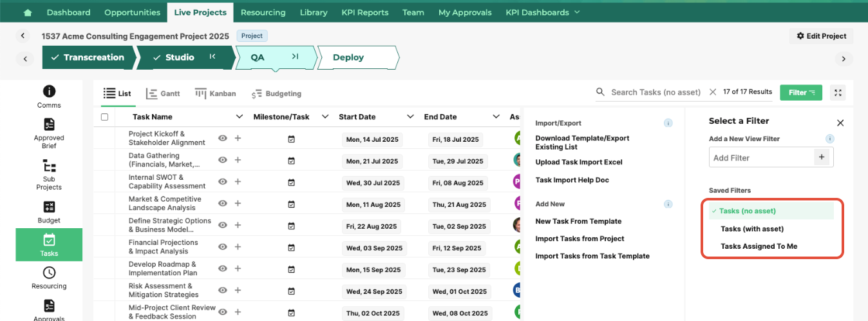Viewport: 868px width, 321px height.
Task: Tick the select-all tasks checkbox
Action: pos(105,117)
